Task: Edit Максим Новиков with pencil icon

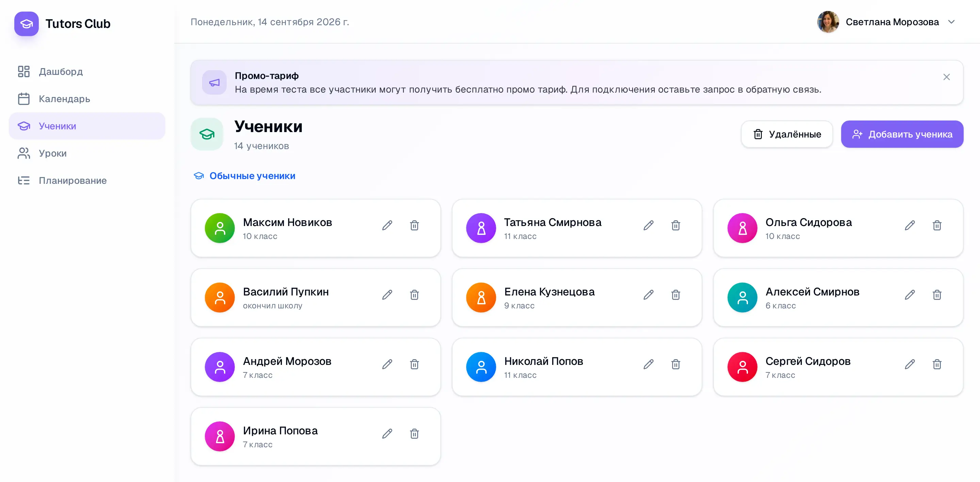Action: [387, 225]
